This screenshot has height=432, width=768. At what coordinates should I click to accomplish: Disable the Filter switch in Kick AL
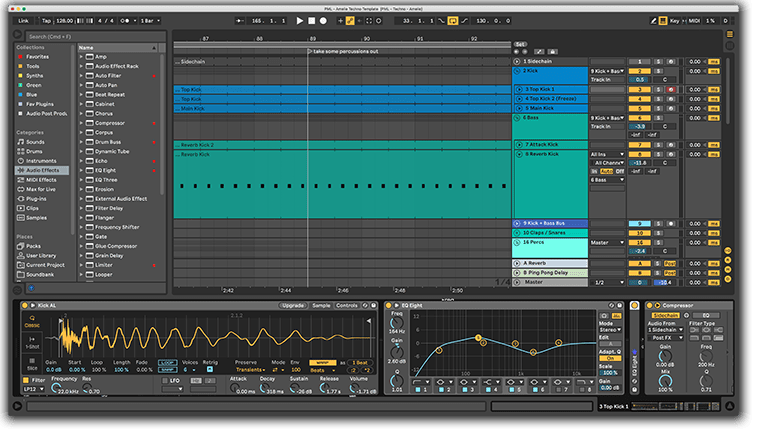tap(26, 380)
